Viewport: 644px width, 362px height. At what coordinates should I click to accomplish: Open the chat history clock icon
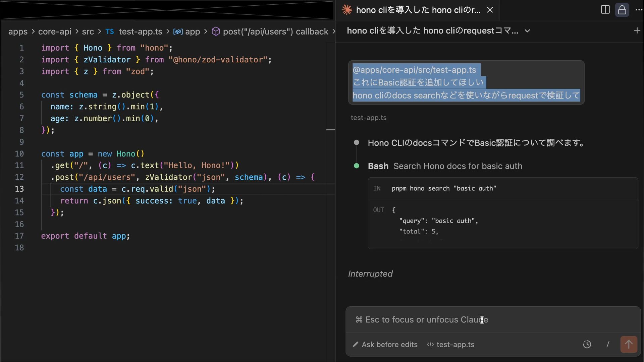(x=587, y=344)
